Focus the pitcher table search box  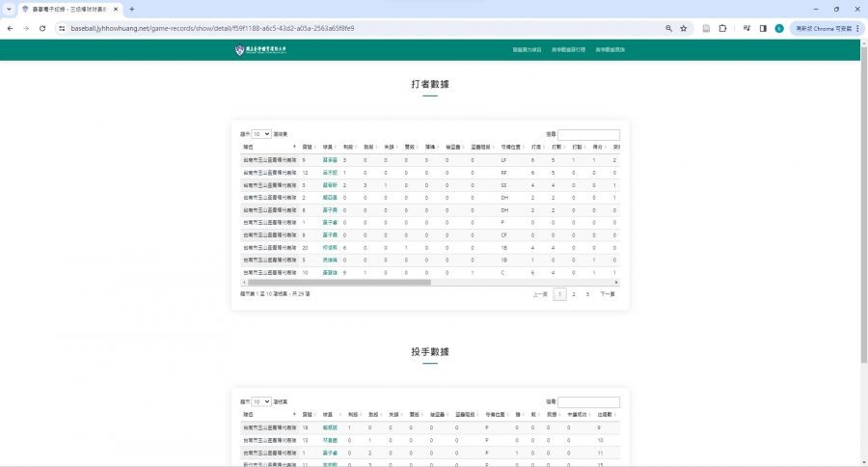588,402
